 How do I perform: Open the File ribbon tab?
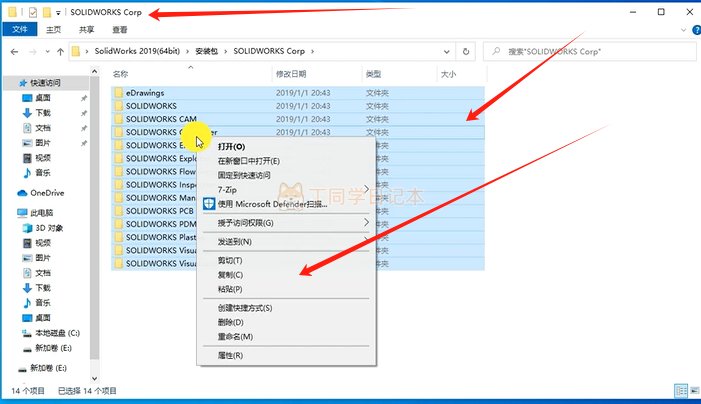(x=20, y=29)
